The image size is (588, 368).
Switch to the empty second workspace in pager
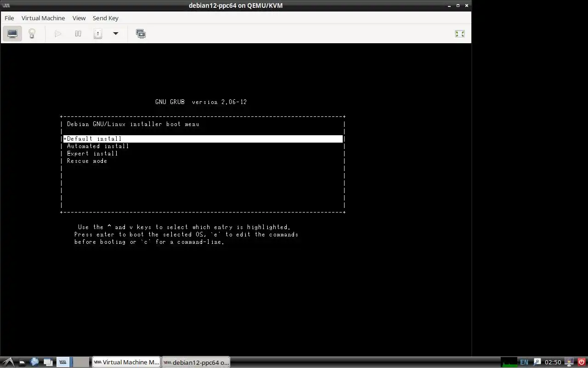coord(81,362)
